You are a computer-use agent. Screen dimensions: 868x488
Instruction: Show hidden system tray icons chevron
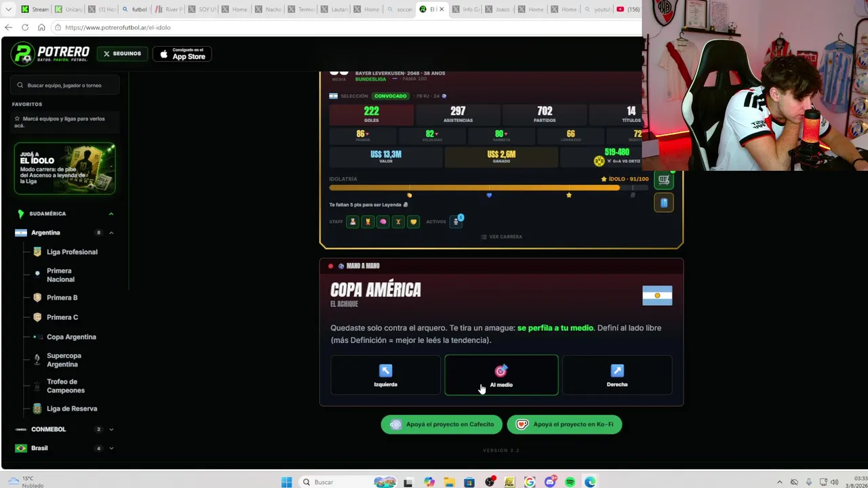779,482
